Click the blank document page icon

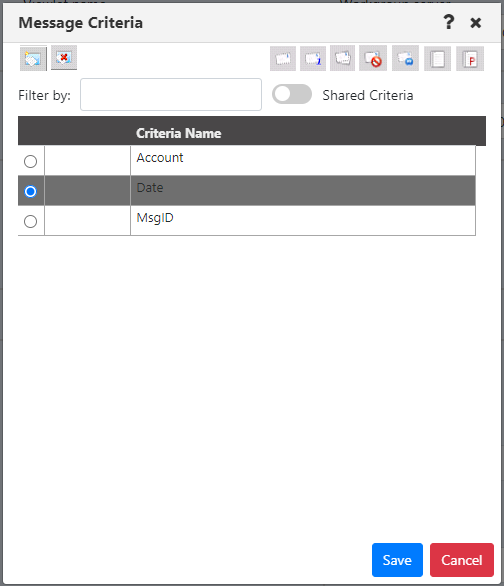437,59
